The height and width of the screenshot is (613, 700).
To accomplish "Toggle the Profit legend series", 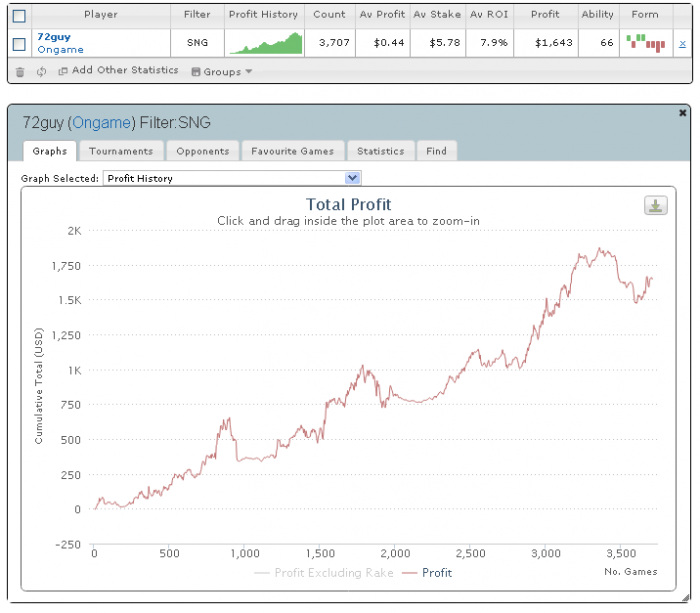I will [x=427, y=573].
